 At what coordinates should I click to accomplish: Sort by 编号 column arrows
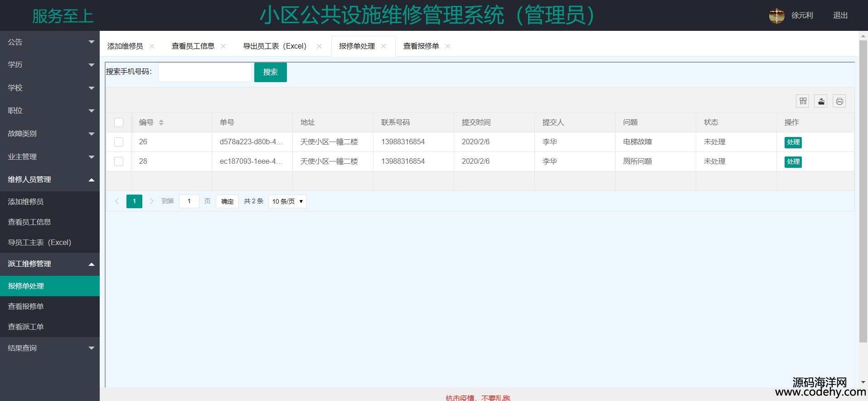click(x=161, y=122)
